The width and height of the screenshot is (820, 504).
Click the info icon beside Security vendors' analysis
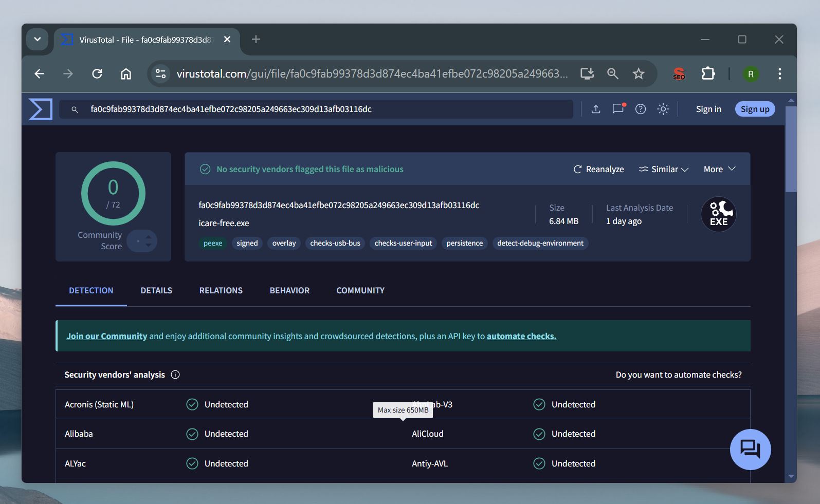[x=175, y=375]
